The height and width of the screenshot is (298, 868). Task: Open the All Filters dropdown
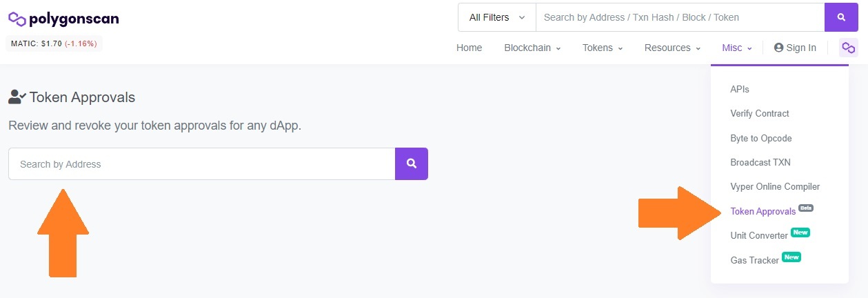[x=496, y=17]
